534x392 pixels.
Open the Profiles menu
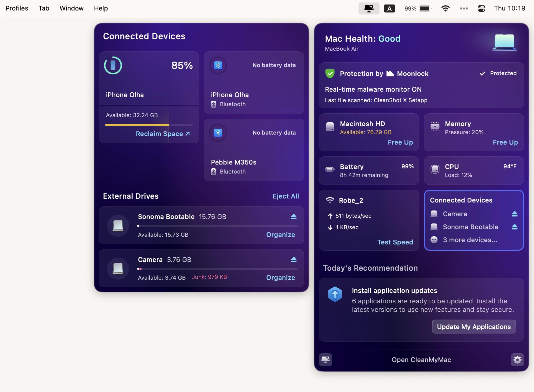(17, 8)
